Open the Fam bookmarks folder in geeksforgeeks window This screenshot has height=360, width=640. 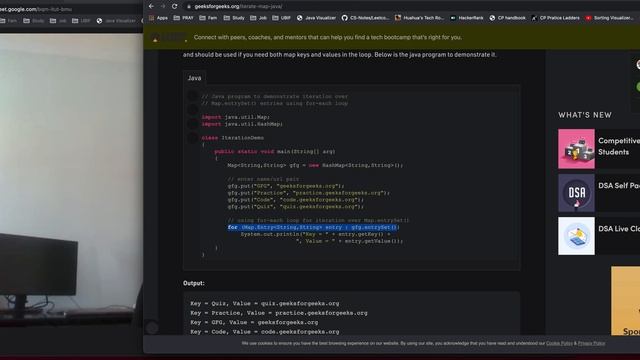point(208,18)
